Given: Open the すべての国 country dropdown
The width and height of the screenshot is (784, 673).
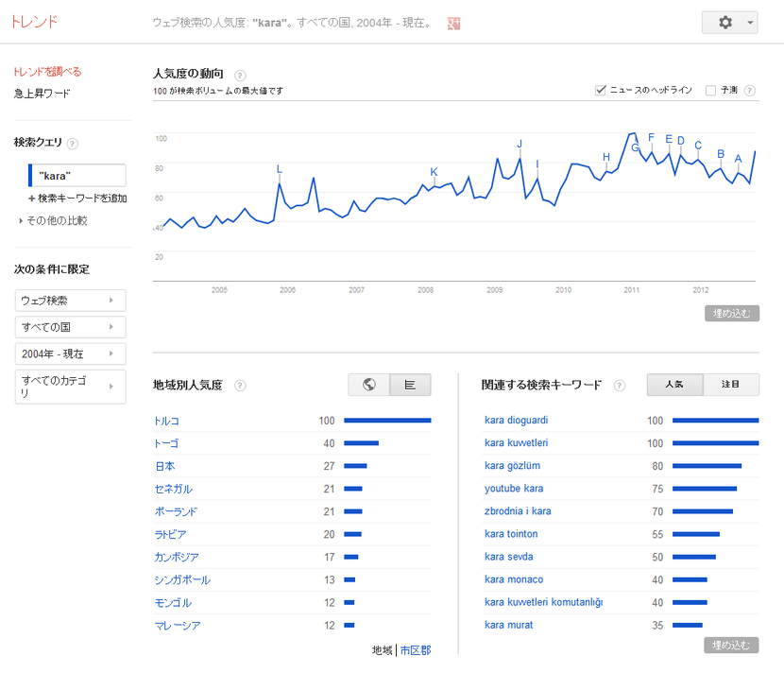Looking at the screenshot, I should 71,327.
